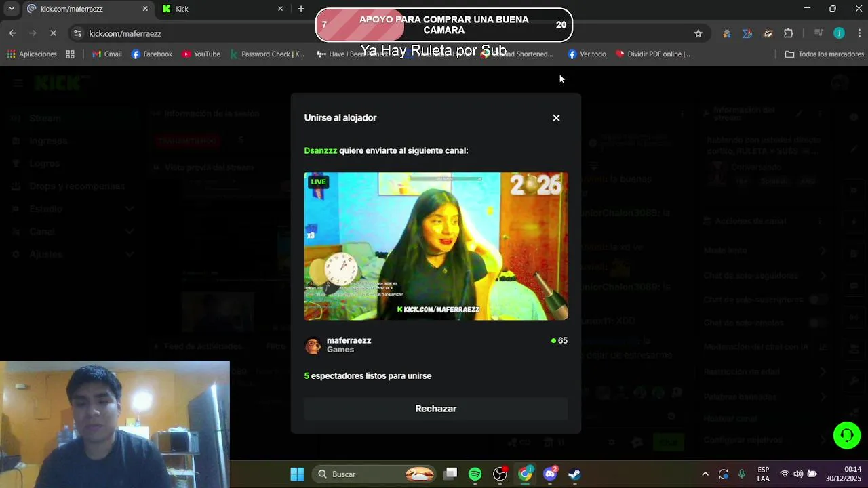This screenshot has height=488, width=868.
Task: Click the maferraezz profile avatar
Action: (x=313, y=345)
